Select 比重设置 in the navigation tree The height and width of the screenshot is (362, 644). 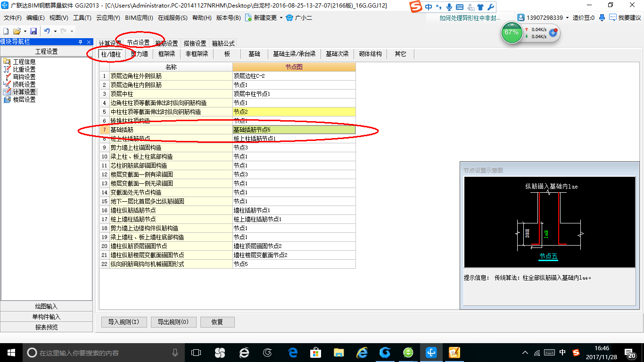click(24, 69)
